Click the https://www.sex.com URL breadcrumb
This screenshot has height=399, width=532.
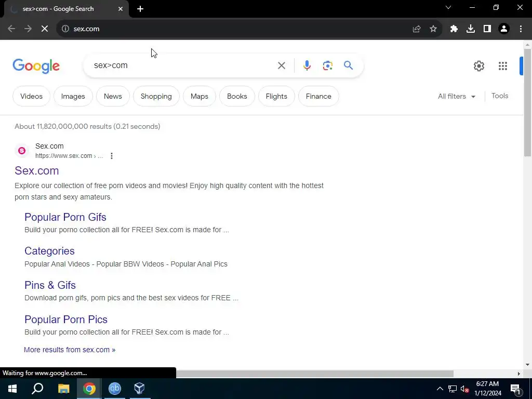pyautogui.click(x=69, y=156)
